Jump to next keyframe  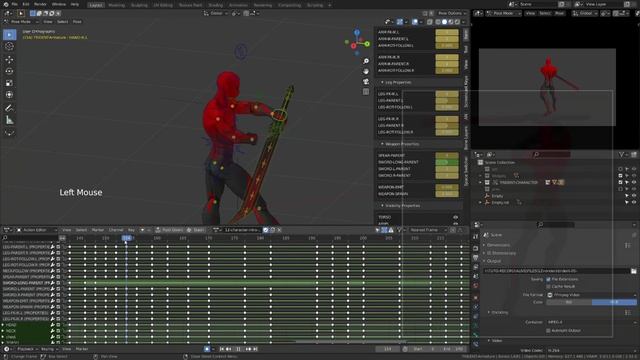pyautogui.click(x=248, y=349)
